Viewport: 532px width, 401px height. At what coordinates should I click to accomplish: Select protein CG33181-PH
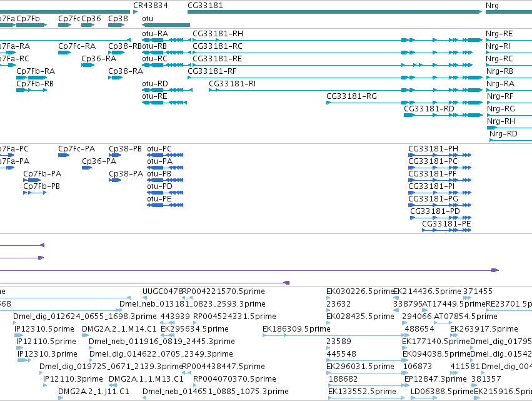(439, 155)
